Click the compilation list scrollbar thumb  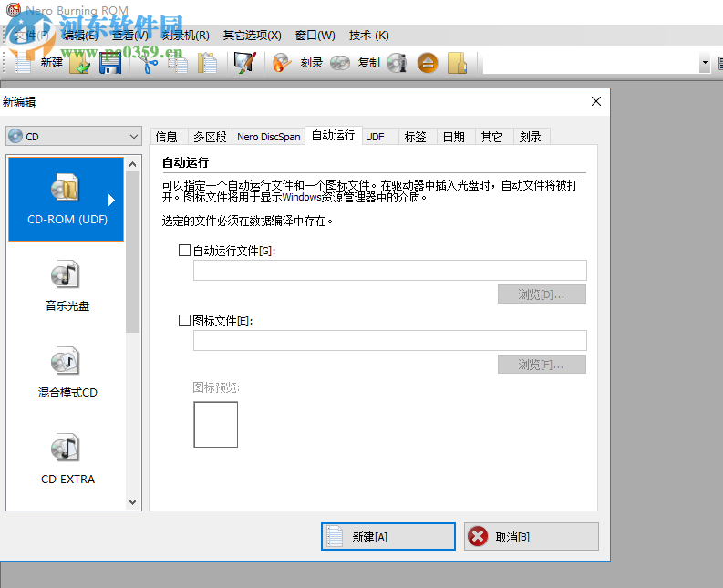click(133, 252)
